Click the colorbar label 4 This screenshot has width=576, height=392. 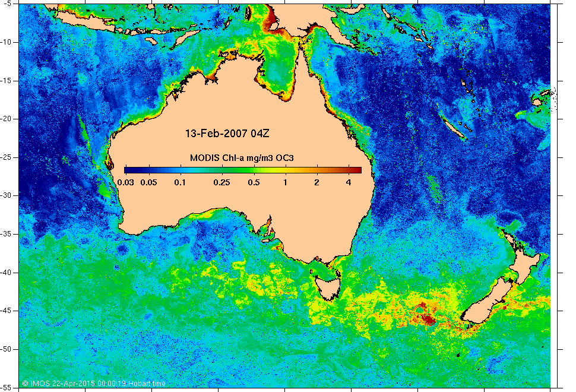coord(349,182)
